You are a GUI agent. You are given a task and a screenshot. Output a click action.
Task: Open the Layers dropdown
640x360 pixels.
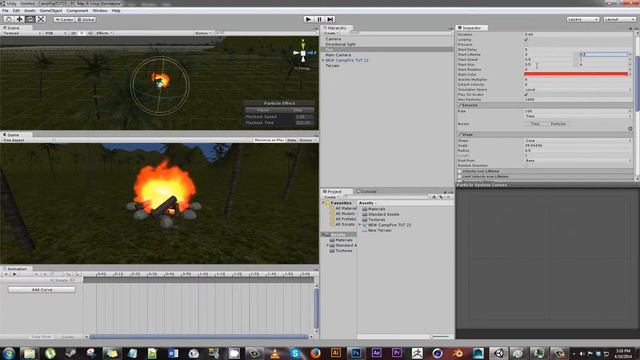582,19
